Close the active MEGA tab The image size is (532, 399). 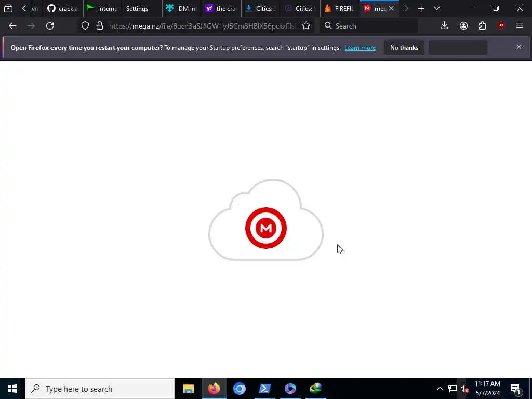391,8
